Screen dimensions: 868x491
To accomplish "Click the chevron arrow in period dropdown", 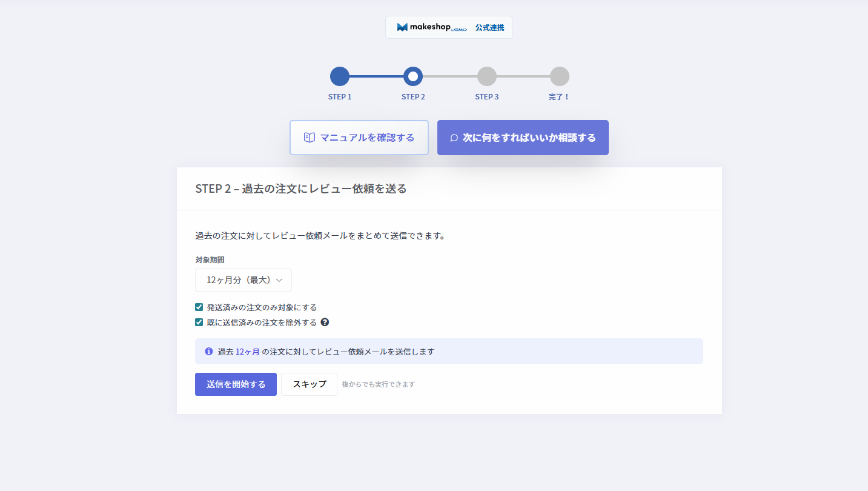I will pos(279,280).
